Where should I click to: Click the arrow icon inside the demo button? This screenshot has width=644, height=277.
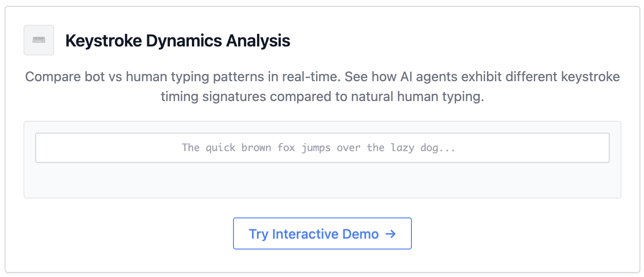coord(391,234)
